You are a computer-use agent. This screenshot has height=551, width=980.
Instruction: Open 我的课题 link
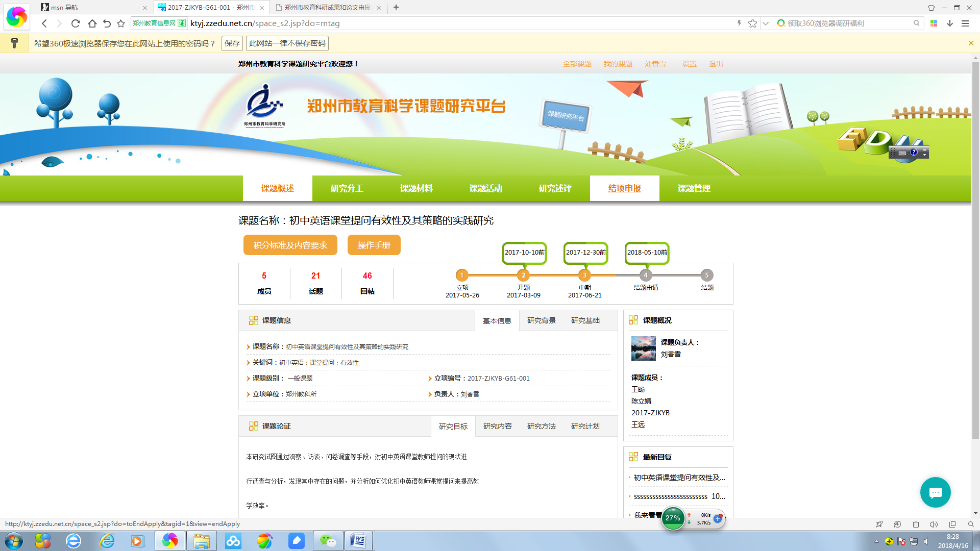pos(618,64)
